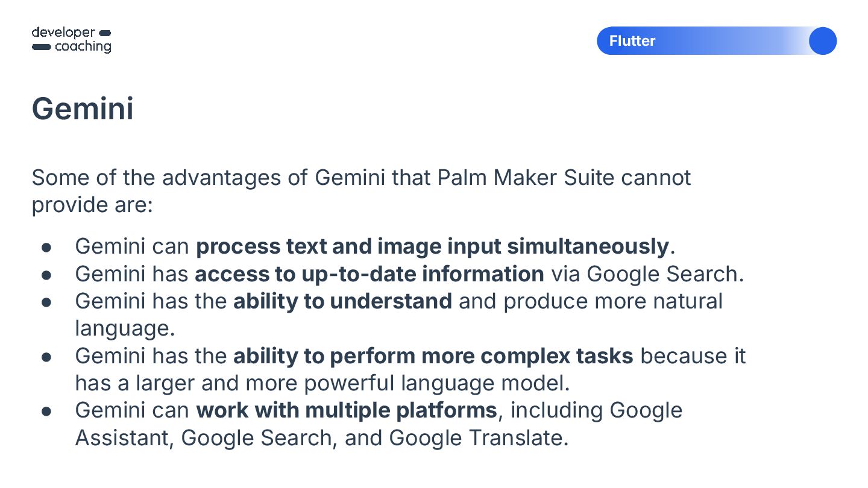Click the dark pill shape before 'coaching'
Image resolution: width=868 pixels, height=488 pixels.
pyautogui.click(x=41, y=47)
